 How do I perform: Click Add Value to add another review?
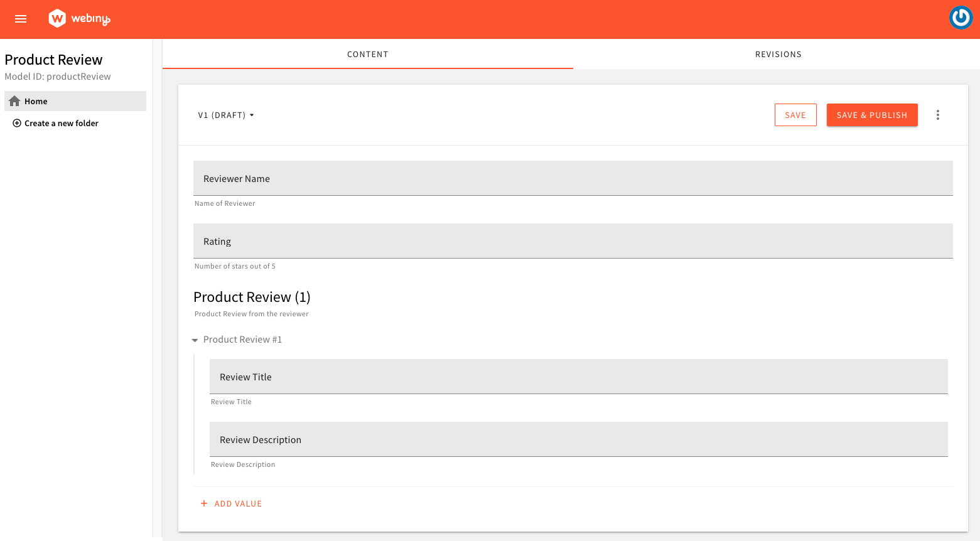click(238, 503)
